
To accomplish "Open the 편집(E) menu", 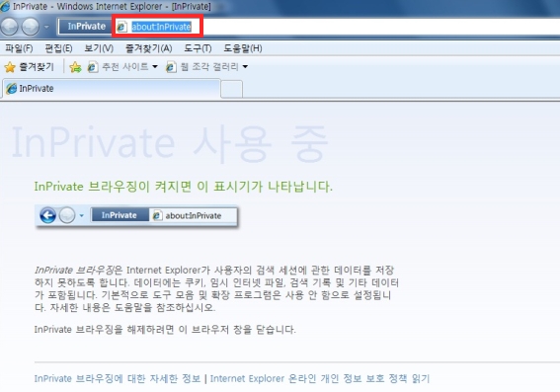I will (58, 48).
